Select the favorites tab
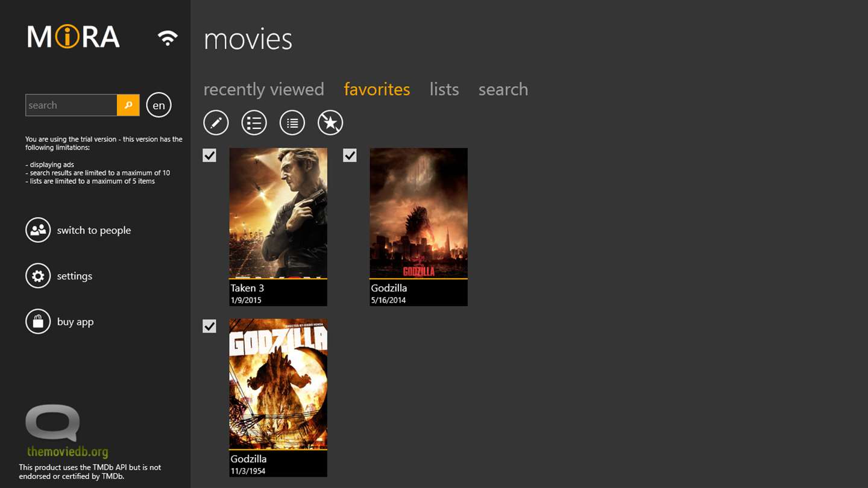This screenshot has height=488, width=868. (x=377, y=89)
